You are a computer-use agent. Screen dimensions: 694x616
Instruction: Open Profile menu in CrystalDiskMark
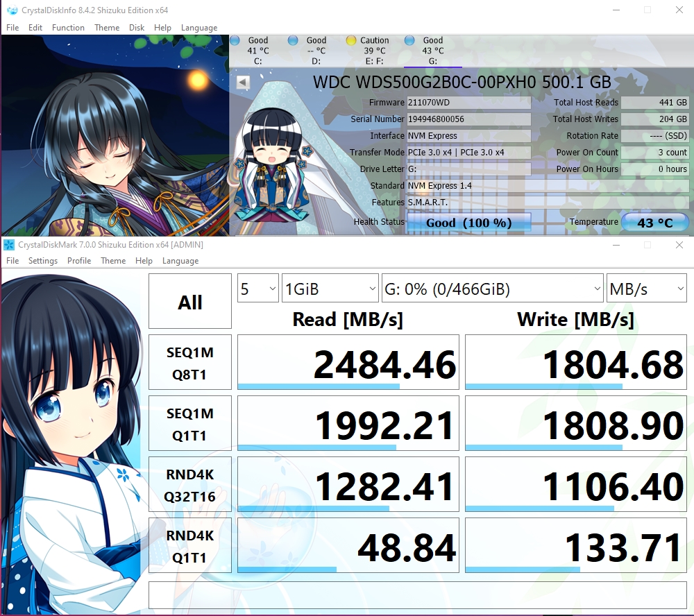click(79, 261)
